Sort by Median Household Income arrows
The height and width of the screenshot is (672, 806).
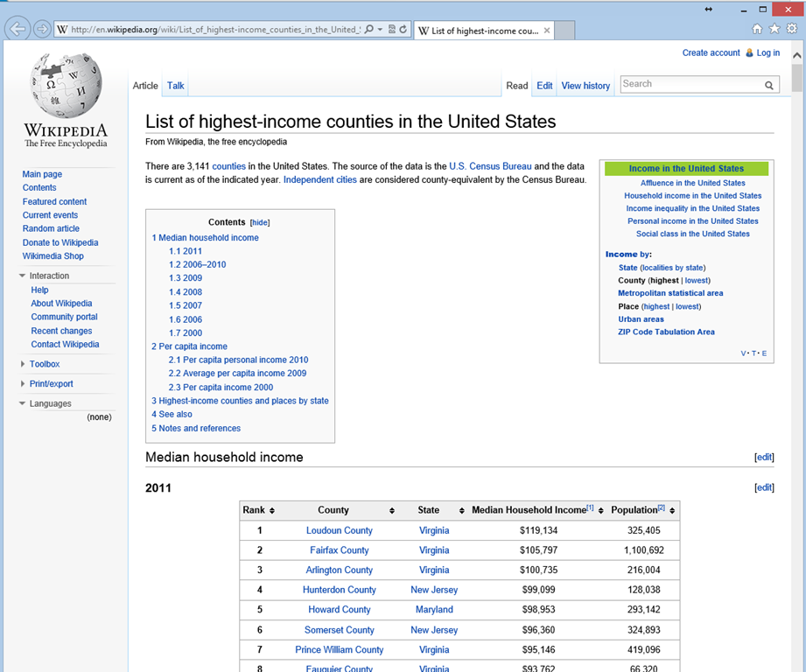pyautogui.click(x=601, y=511)
